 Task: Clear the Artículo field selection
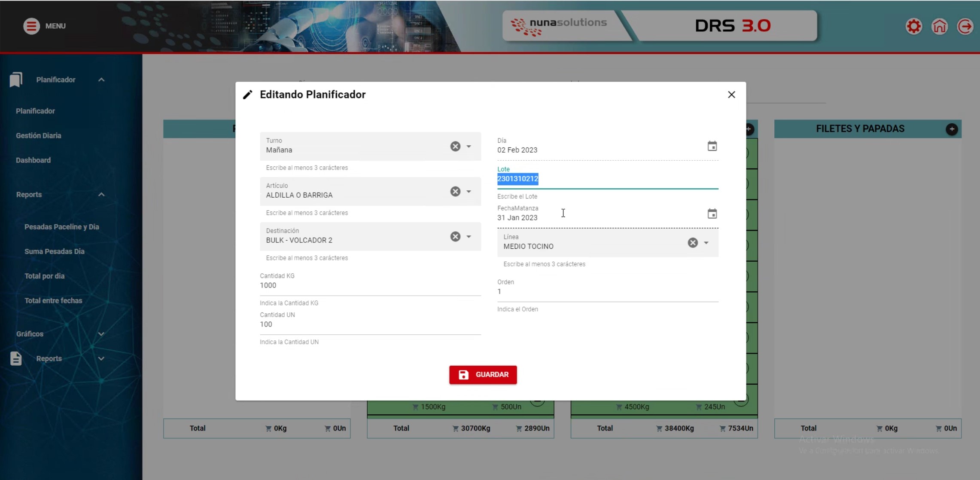455,192
